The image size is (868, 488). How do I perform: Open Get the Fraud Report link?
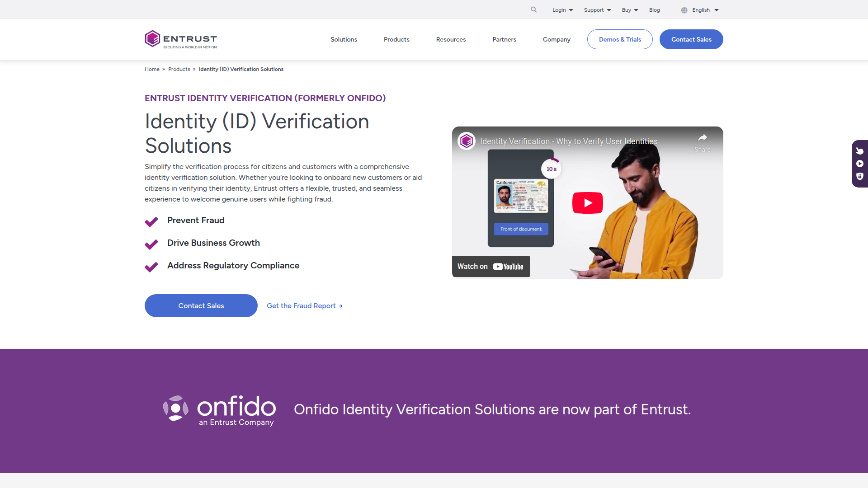point(304,305)
